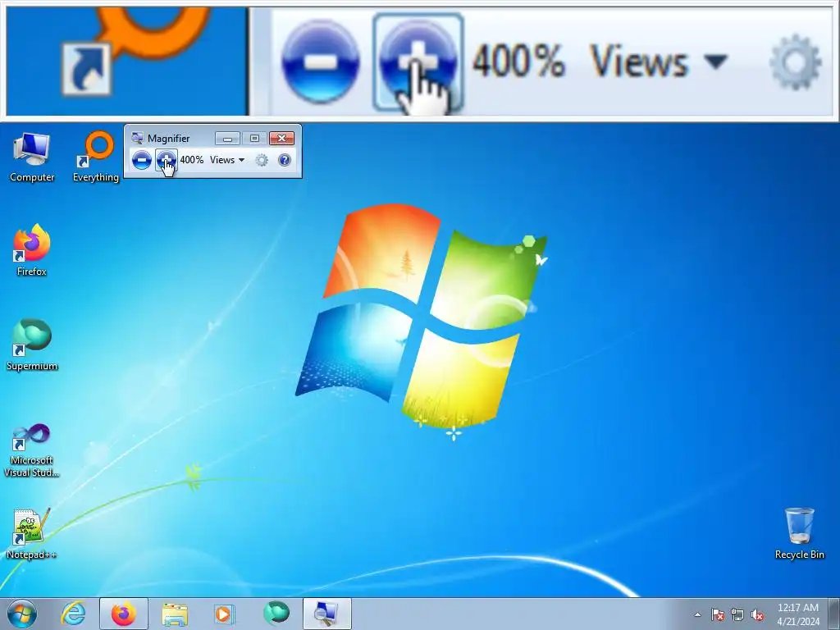
Task: Zoom in with Magnifier plus button
Action: [x=166, y=160]
